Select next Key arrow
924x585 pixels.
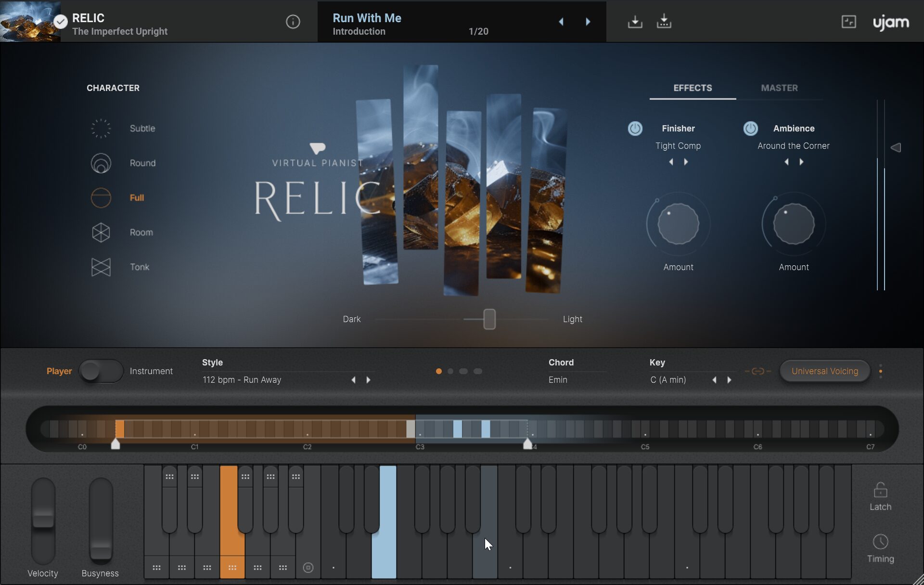pos(729,380)
